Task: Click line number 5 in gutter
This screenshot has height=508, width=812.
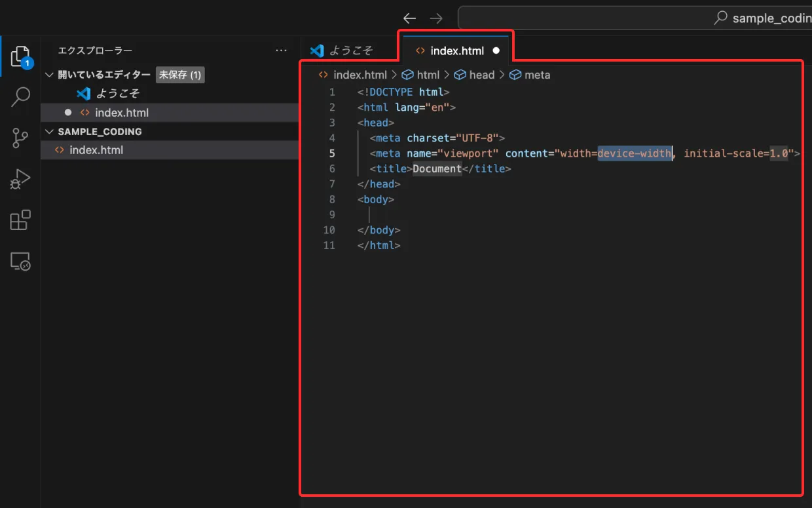Action: click(x=332, y=153)
